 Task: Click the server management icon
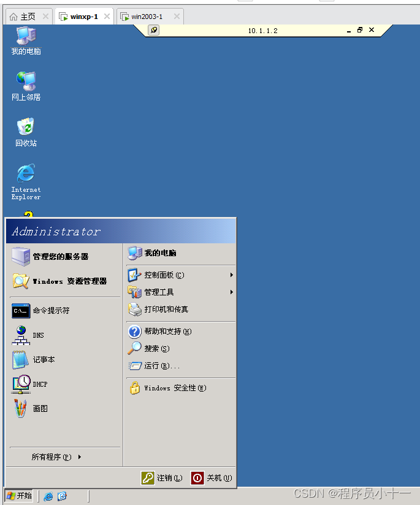point(21,256)
